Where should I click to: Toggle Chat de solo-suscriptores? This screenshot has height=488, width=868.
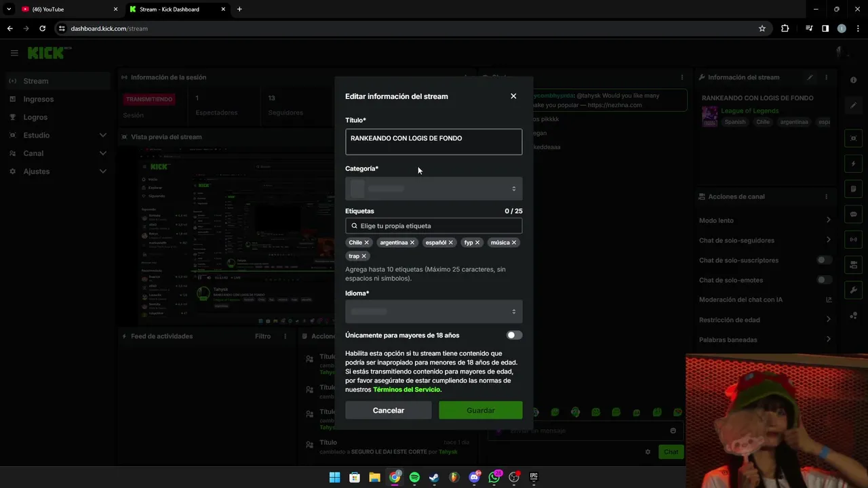[x=825, y=260]
